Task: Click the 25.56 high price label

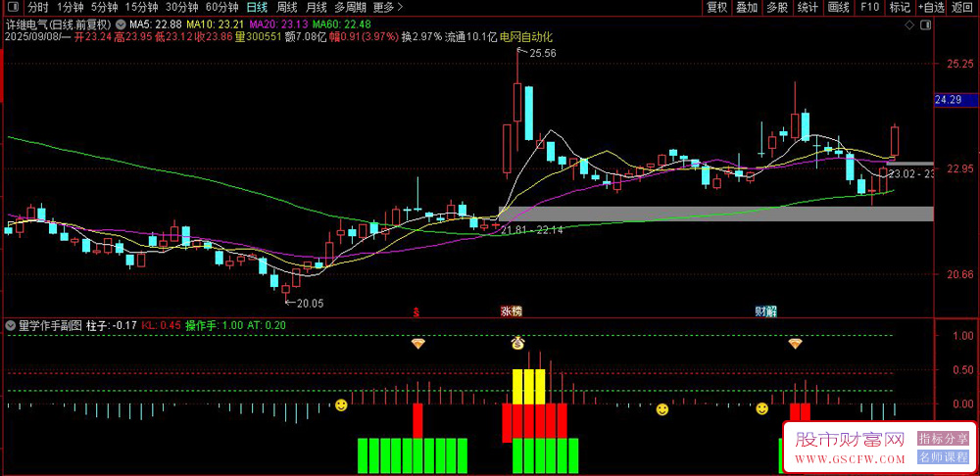Action: (x=543, y=54)
